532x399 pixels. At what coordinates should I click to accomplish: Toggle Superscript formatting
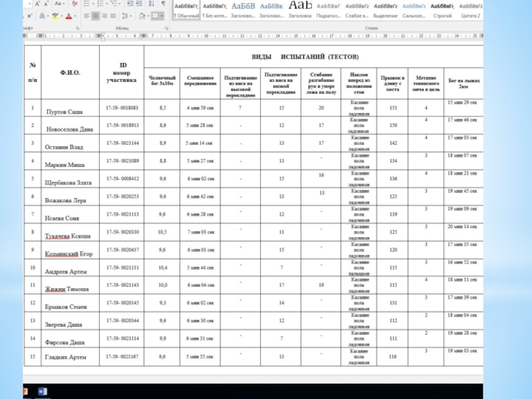[x=30, y=15]
